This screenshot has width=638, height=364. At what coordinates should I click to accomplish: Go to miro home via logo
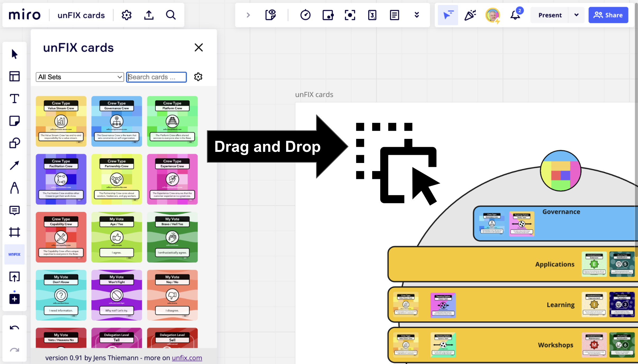(x=25, y=15)
